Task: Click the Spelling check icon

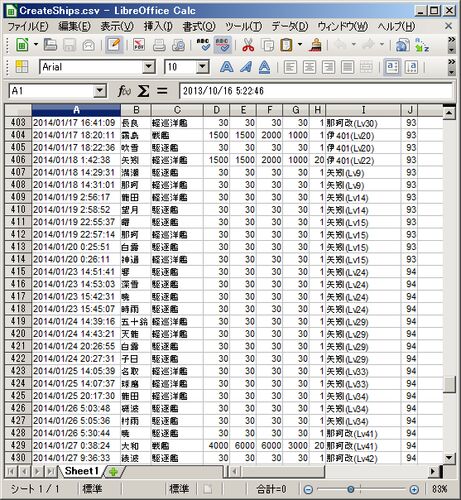Action: pos(203,45)
